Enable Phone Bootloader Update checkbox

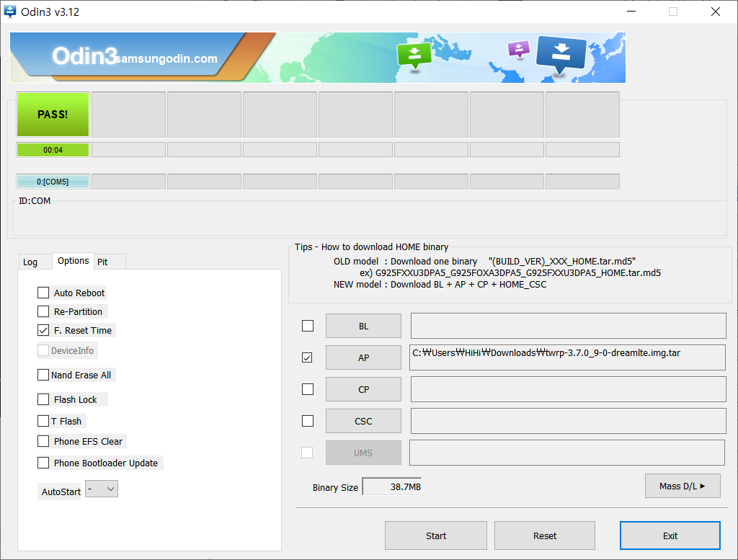[x=43, y=463]
